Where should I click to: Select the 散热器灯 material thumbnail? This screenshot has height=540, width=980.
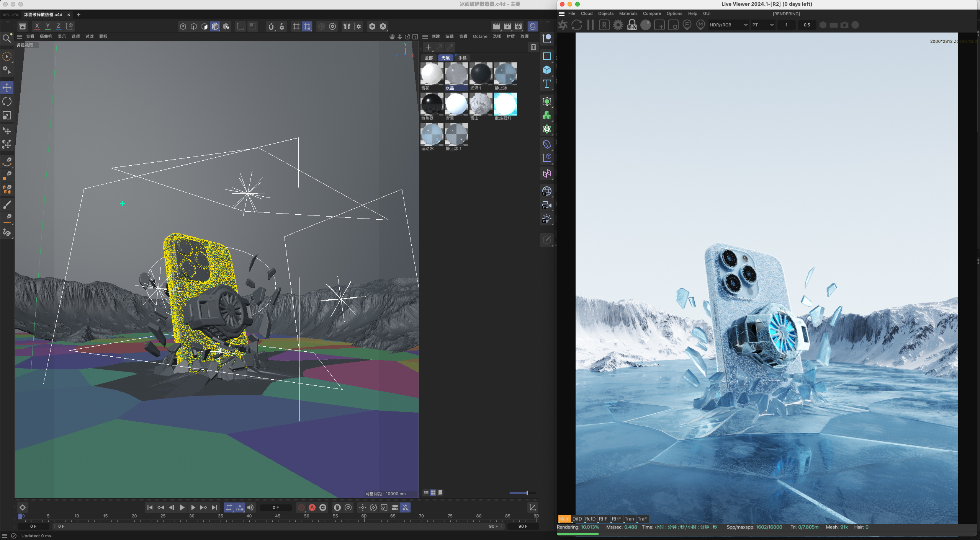point(505,104)
